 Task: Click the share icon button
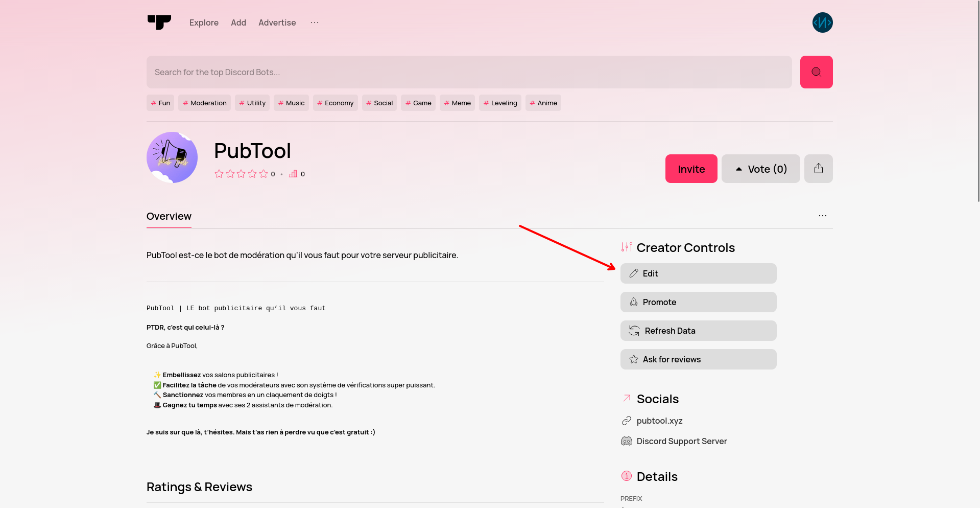click(x=818, y=169)
